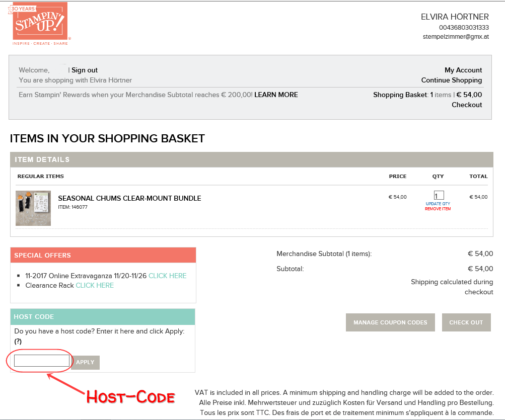505x420 pixels.
Task: Click LEARN MORE about Stampin' Rewards
Action: click(x=276, y=95)
